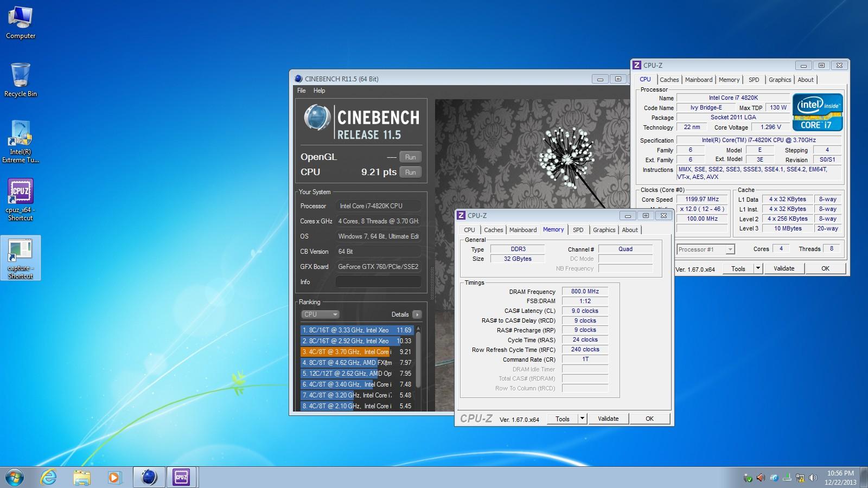868x488 pixels.
Task: Open Windows Media Player taskbar icon
Action: pyautogui.click(x=114, y=477)
